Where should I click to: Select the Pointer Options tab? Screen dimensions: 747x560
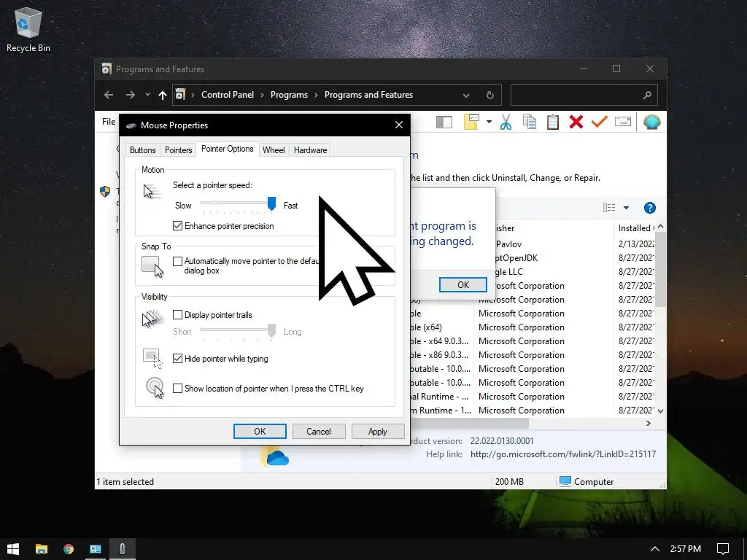pos(228,149)
